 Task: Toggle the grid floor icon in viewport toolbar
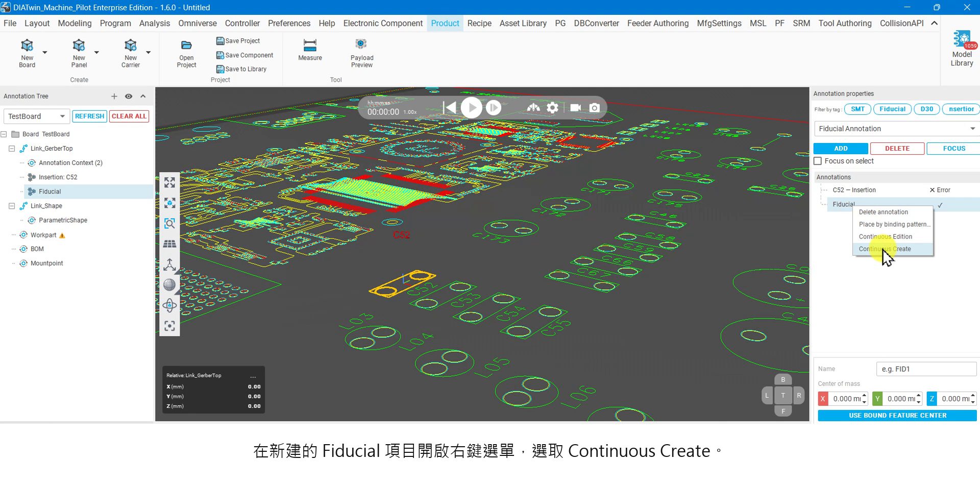169,244
